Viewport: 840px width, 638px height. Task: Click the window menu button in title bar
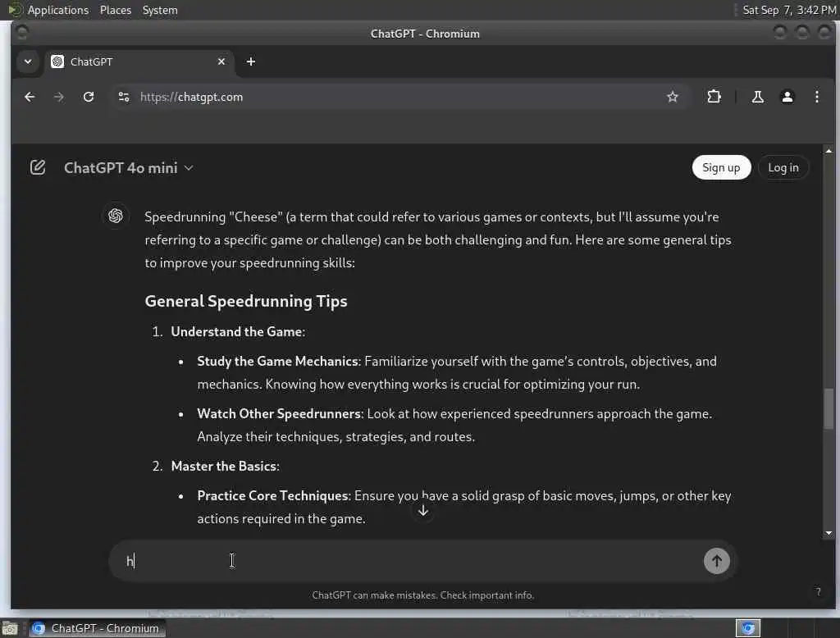pyautogui.click(x=22, y=34)
